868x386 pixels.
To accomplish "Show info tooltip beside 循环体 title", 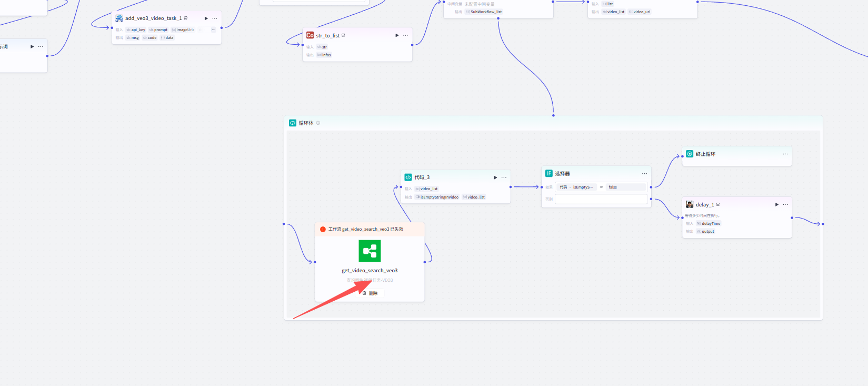I will [x=318, y=123].
